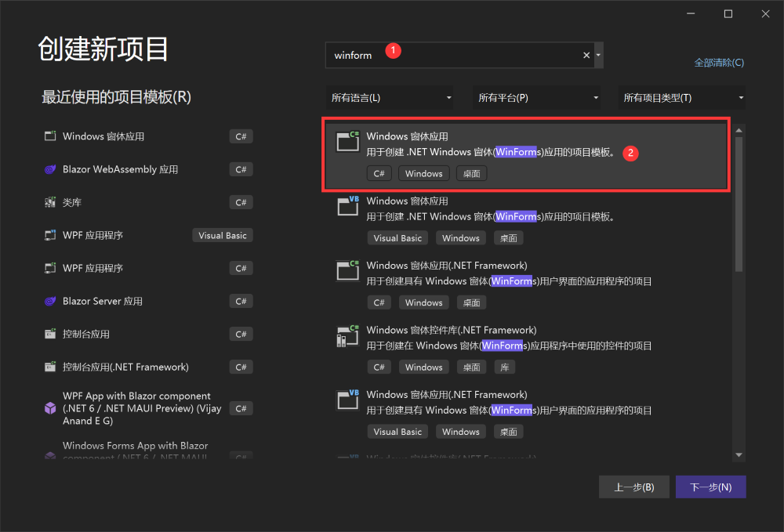Click the Blazor WebAssembly 应用 icon

(50, 169)
